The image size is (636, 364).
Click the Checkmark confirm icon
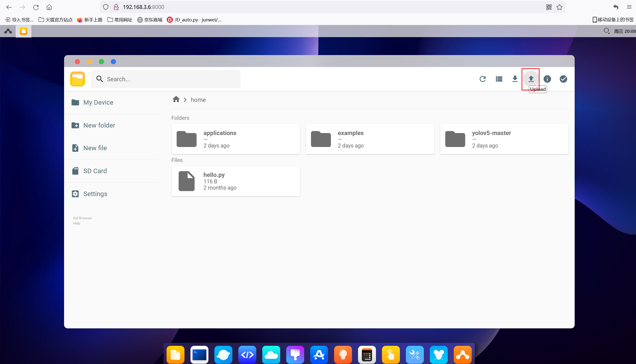coord(564,79)
